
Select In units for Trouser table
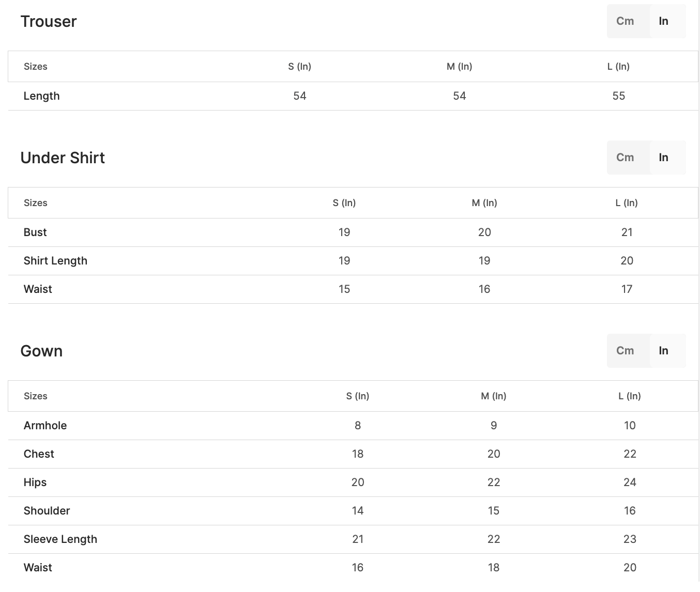tap(663, 21)
